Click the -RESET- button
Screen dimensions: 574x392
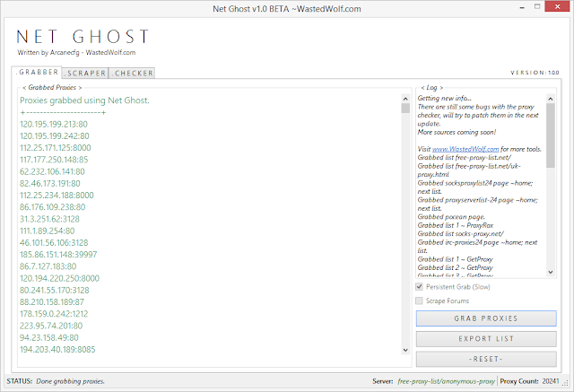coord(486,359)
